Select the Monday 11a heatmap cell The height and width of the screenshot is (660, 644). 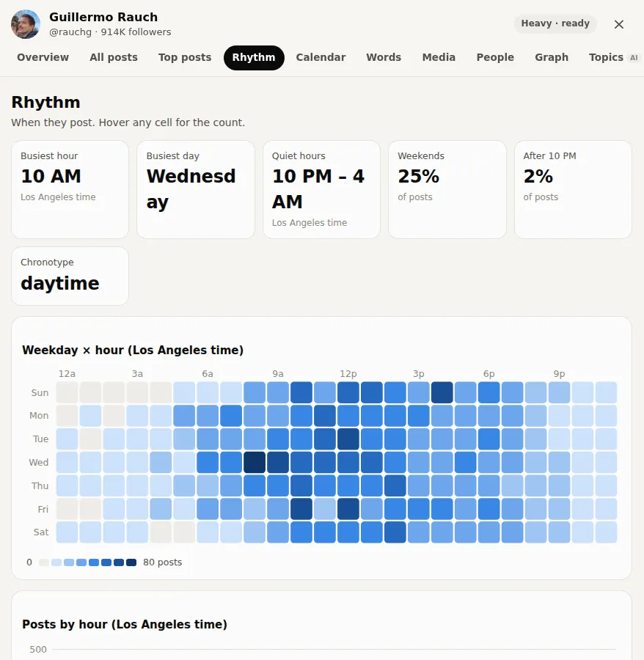click(x=325, y=416)
